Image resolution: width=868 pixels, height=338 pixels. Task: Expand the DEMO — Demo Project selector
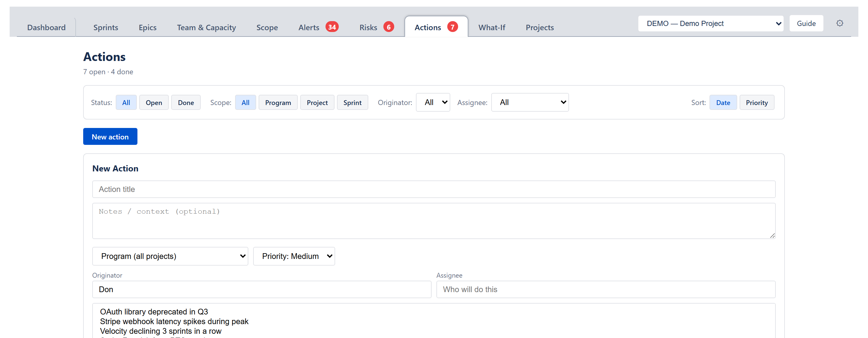point(711,23)
